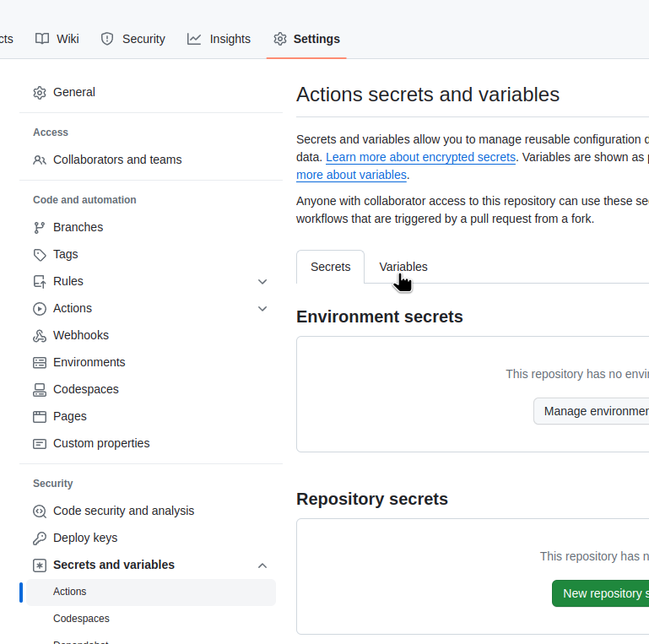Screen dimensions: 649x644
Task: Open Code security and analysis
Action: (151, 511)
